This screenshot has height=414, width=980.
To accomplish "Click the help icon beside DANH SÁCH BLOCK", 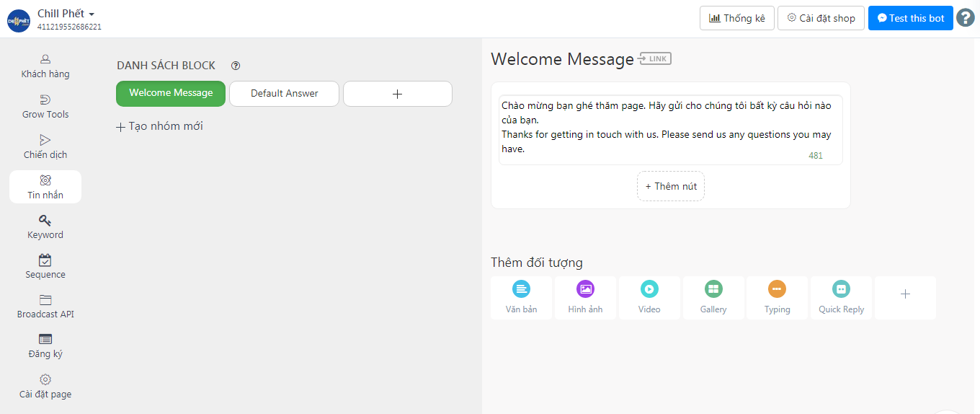I will click(x=236, y=66).
